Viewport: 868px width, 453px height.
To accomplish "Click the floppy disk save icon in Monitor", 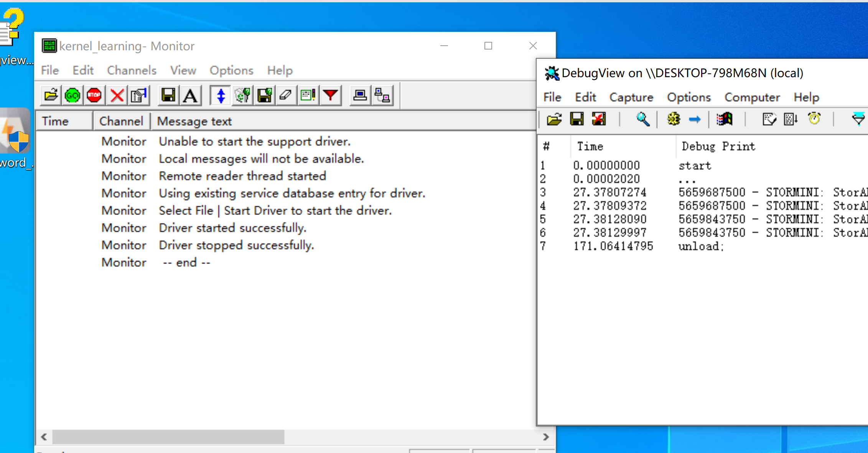I will tap(168, 95).
